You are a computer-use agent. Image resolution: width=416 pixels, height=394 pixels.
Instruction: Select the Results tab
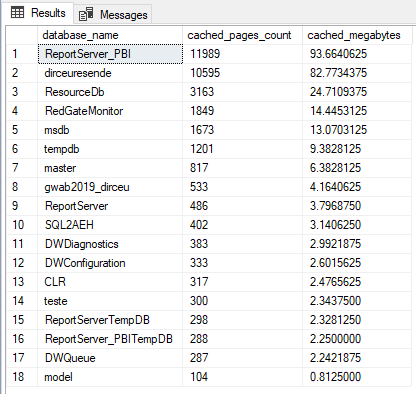pyautogui.click(x=38, y=13)
